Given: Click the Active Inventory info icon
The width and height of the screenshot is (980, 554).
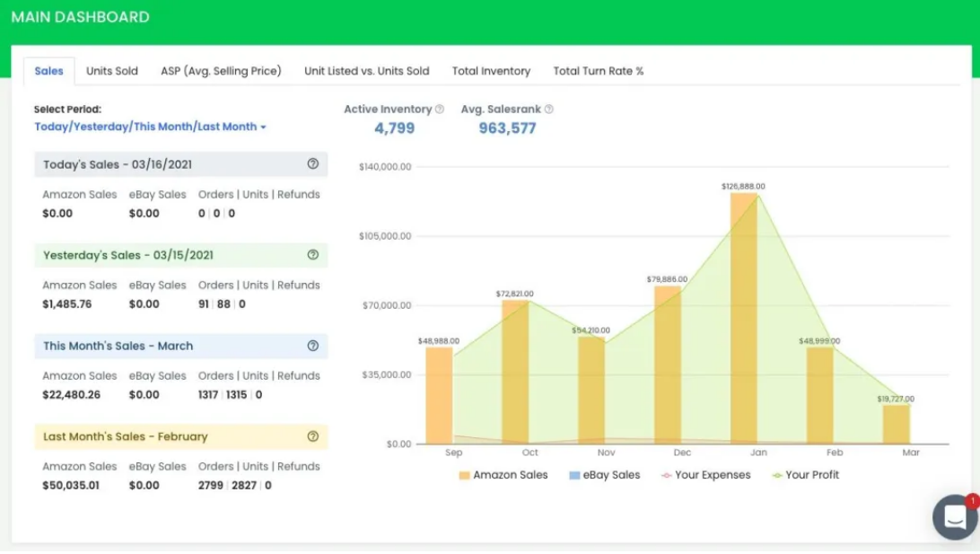Looking at the screenshot, I should tap(440, 110).
